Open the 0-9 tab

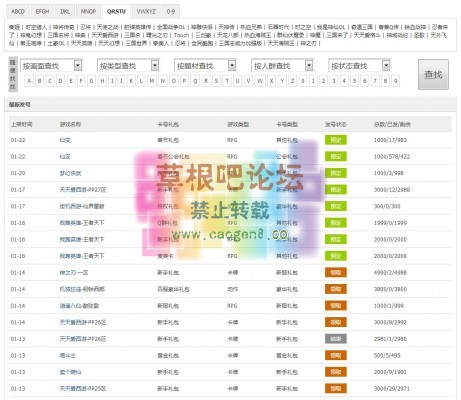(171, 12)
